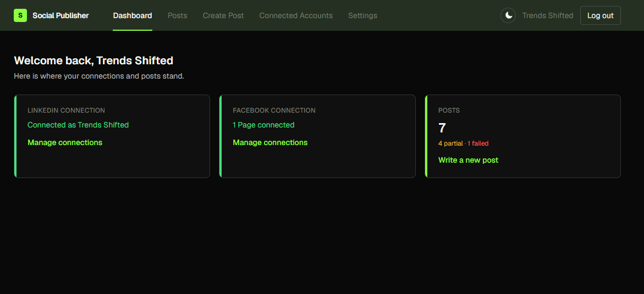Open the Dashboard tab
Screen dimensions: 644x294
[x=132, y=15]
